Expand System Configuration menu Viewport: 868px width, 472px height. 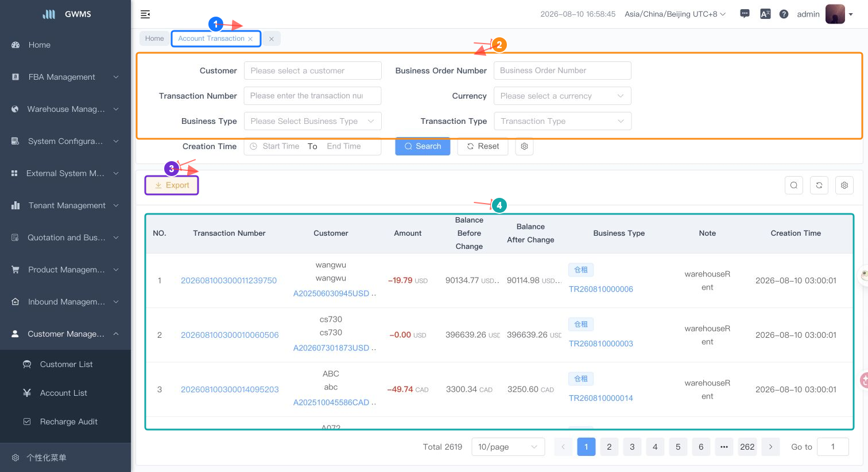(65, 141)
